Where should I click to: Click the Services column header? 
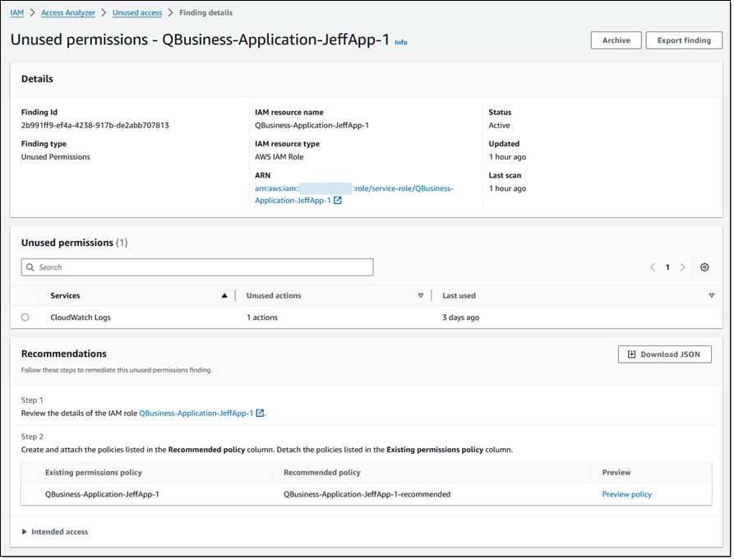coord(65,295)
